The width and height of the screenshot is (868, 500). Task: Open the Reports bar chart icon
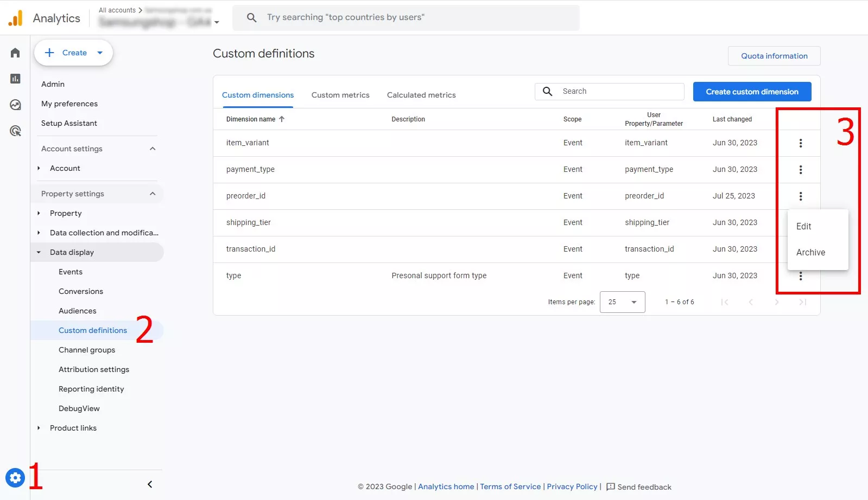(x=15, y=79)
